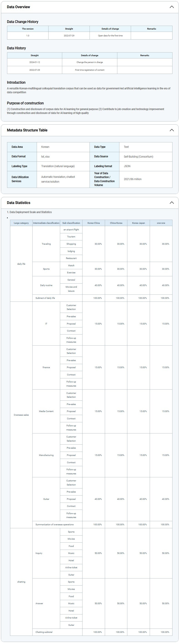Select 'Open data for the first time' cell
Screen dimensions: 180x644
110,36
